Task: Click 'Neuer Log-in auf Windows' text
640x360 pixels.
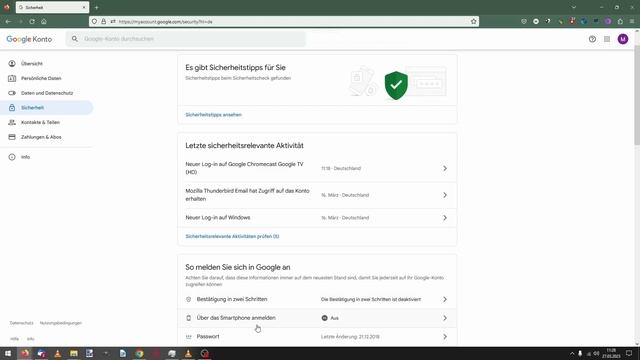Action: pyautogui.click(x=218, y=218)
